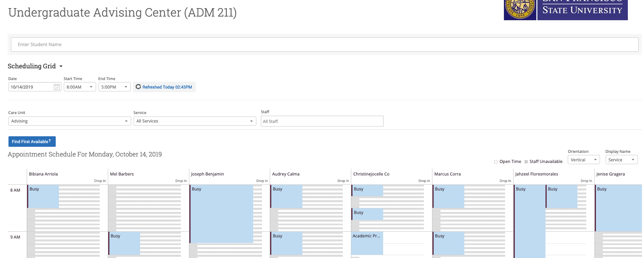Screen dimensions: 644x258
Task: Click the Bibiana Arriola column header
Action: pos(43,174)
